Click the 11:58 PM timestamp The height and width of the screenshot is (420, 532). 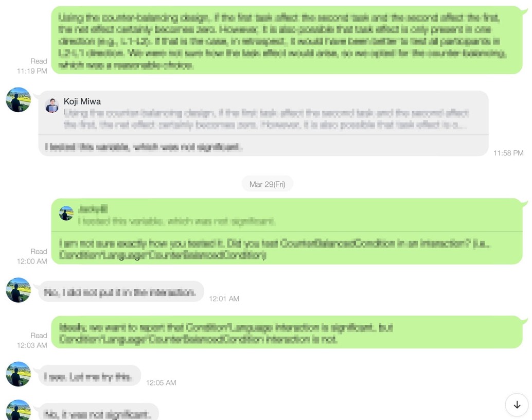coord(508,153)
